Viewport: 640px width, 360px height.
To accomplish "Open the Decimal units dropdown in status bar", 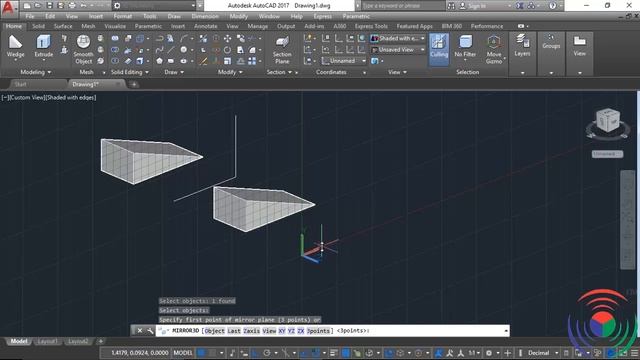I will 542,353.
